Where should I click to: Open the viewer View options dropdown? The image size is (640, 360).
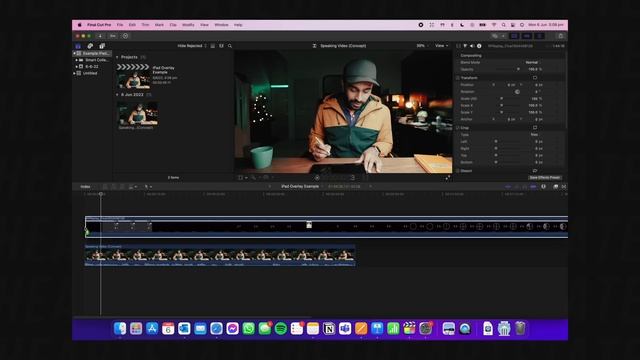pyautogui.click(x=441, y=46)
